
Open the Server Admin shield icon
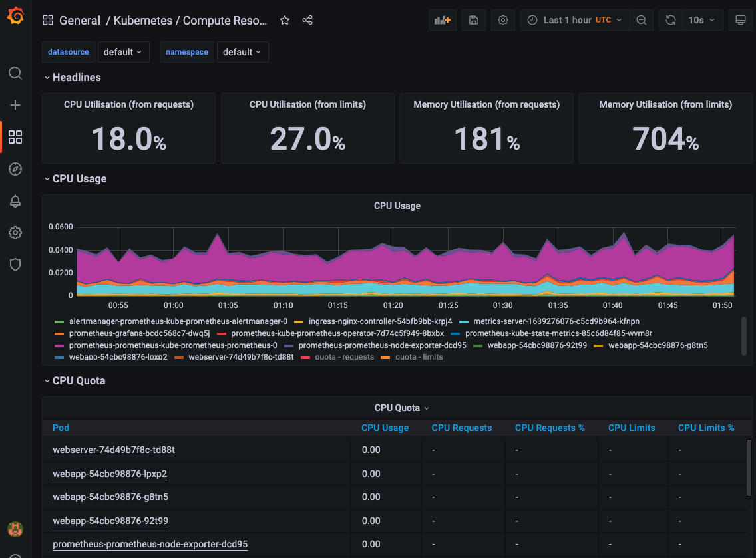point(15,265)
